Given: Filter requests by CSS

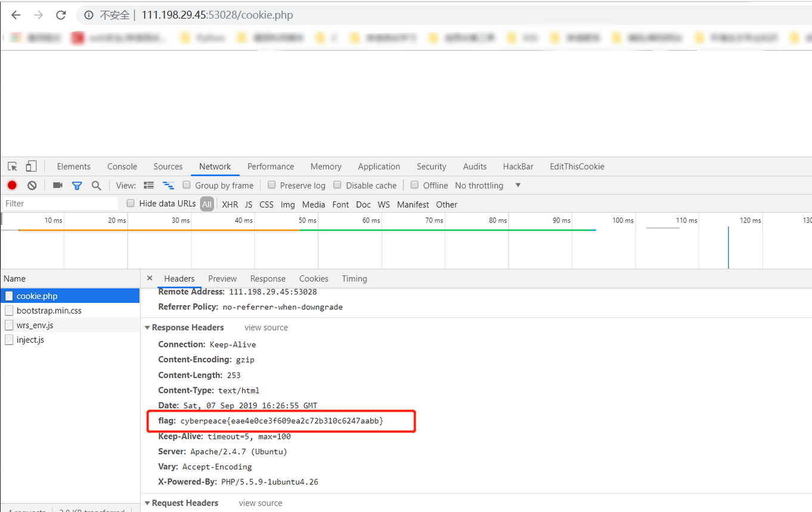Looking at the screenshot, I should (266, 204).
